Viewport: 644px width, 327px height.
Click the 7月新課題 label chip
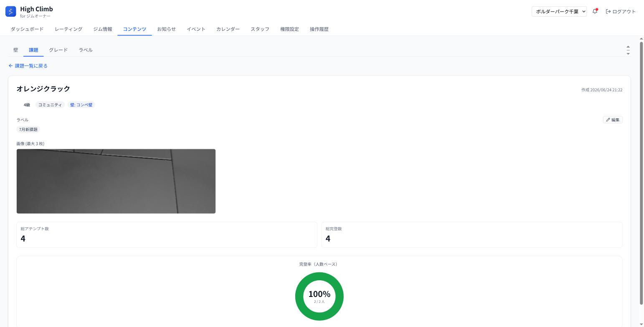[x=28, y=129]
